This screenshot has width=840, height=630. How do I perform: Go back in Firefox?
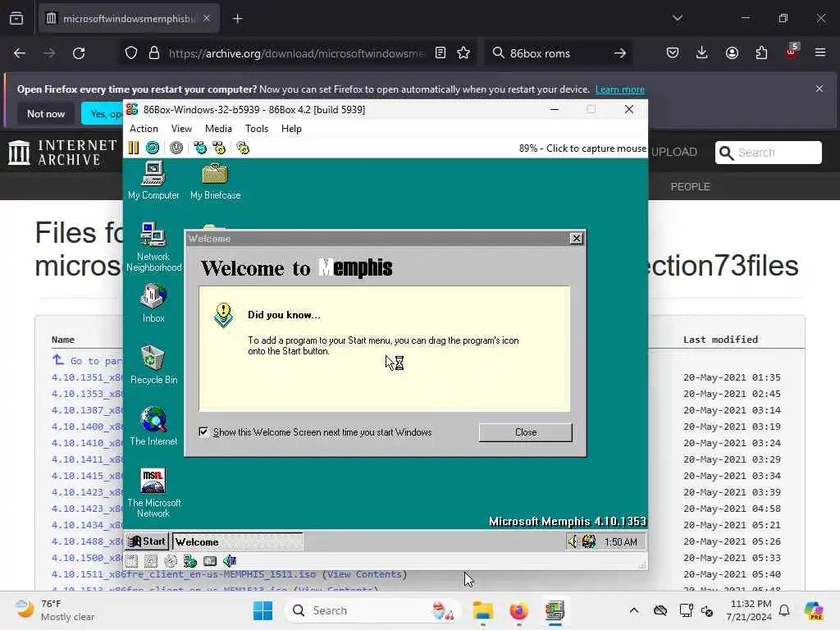coord(20,53)
